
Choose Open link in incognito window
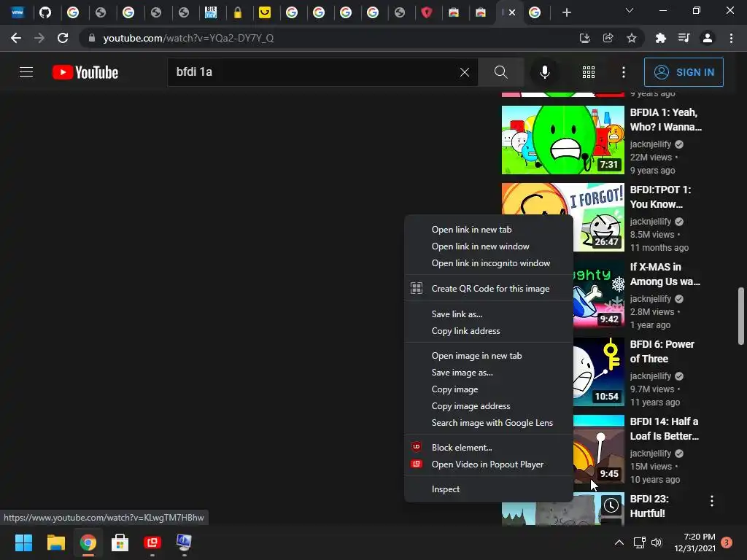pyautogui.click(x=488, y=262)
